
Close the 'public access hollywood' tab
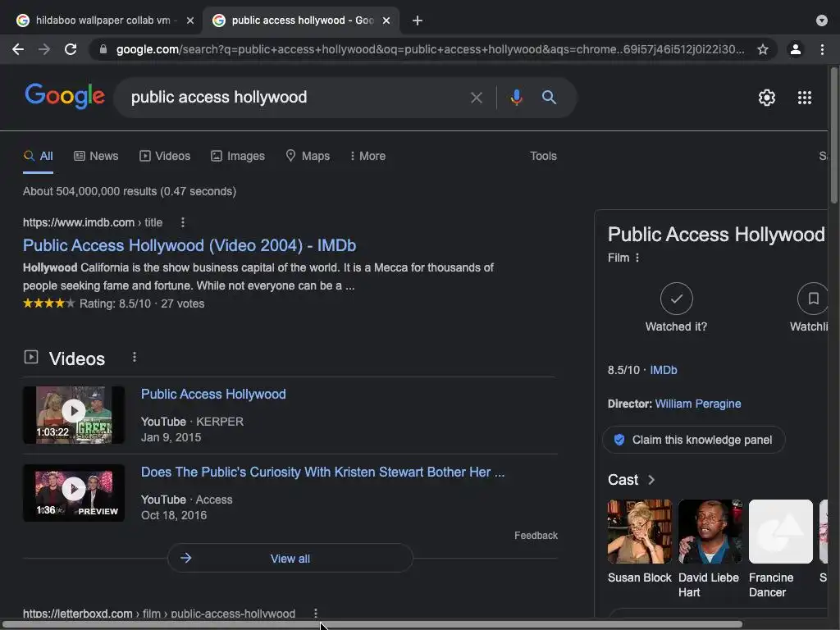click(386, 21)
